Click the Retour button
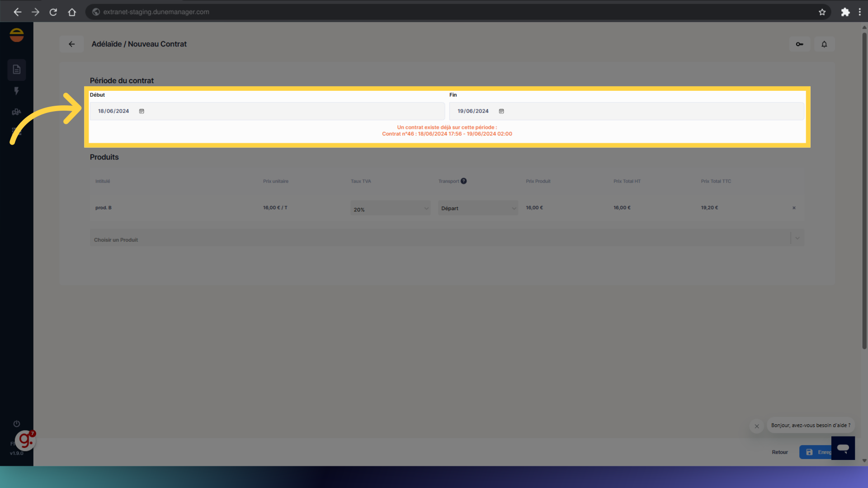 780,452
